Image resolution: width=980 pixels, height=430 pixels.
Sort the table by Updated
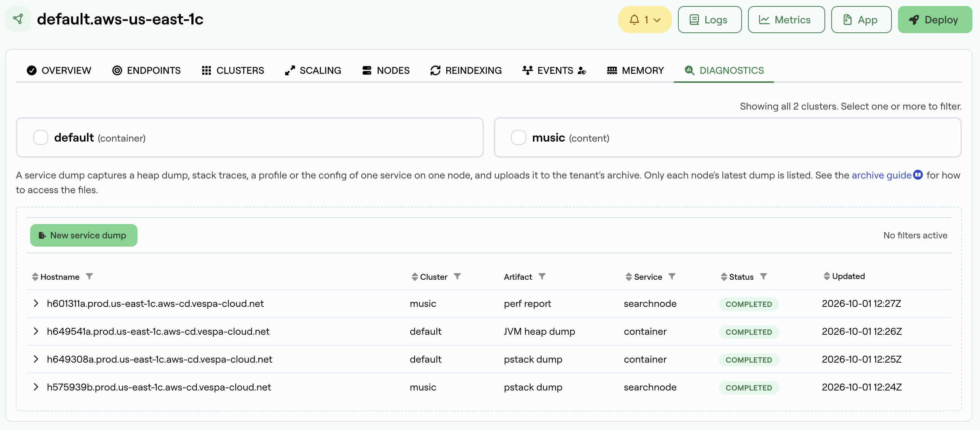click(x=827, y=276)
